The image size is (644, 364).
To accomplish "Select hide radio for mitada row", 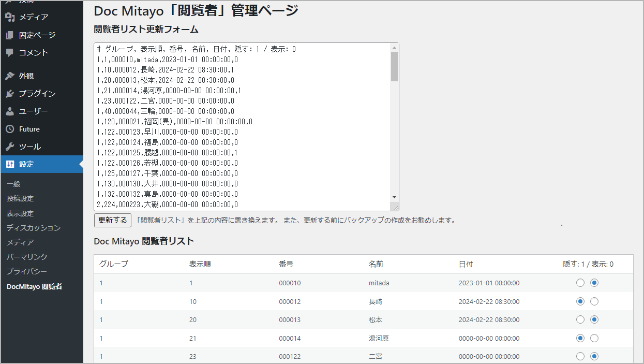I will [580, 283].
